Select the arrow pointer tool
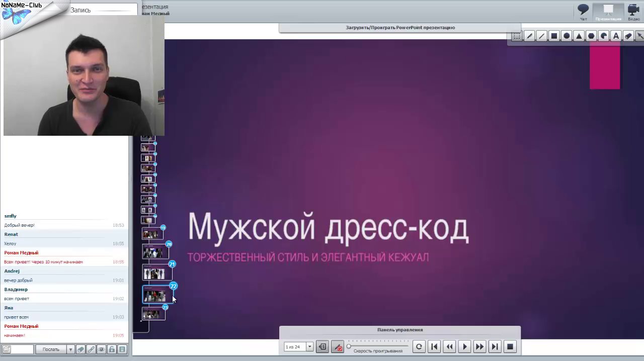 tap(639, 36)
